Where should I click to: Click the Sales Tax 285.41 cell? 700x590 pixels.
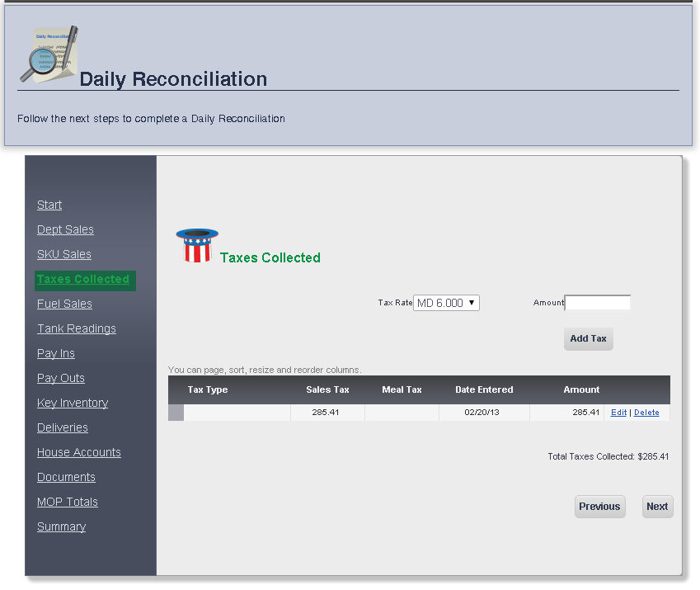click(x=327, y=413)
